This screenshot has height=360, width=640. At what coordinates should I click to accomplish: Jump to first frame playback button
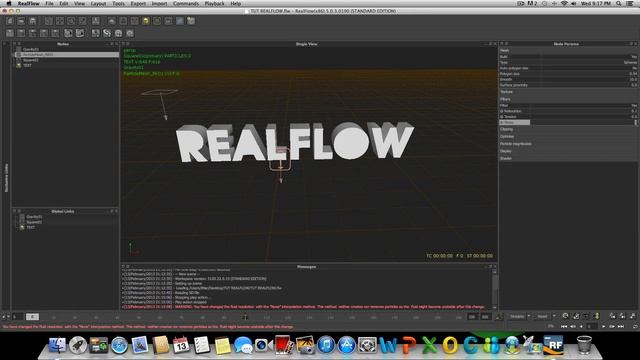pos(564,327)
